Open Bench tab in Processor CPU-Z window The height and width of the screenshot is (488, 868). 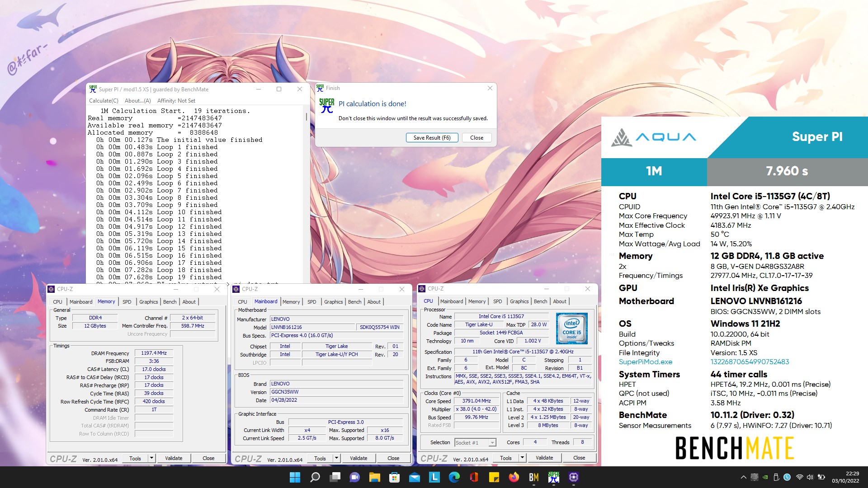[540, 301]
